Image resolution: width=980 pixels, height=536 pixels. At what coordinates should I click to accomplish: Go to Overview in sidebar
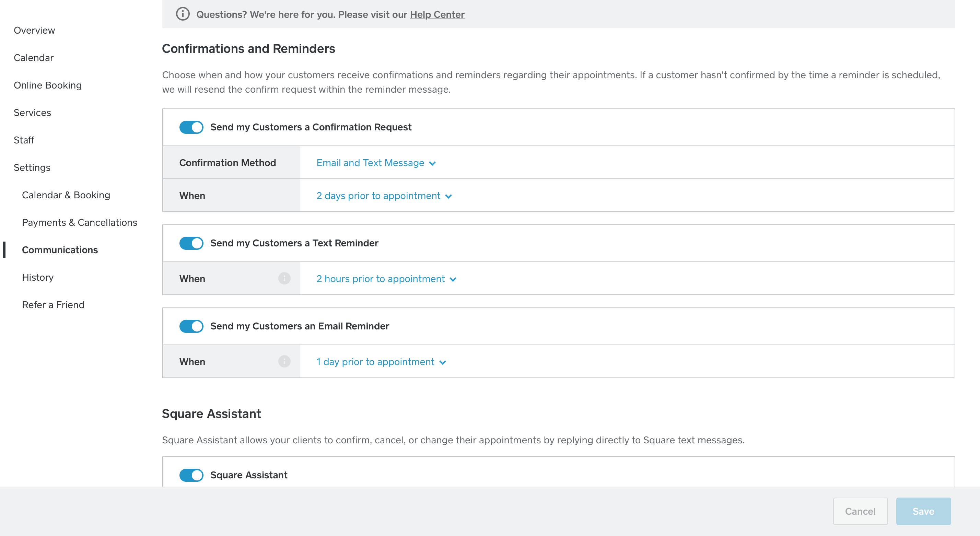[x=34, y=31]
